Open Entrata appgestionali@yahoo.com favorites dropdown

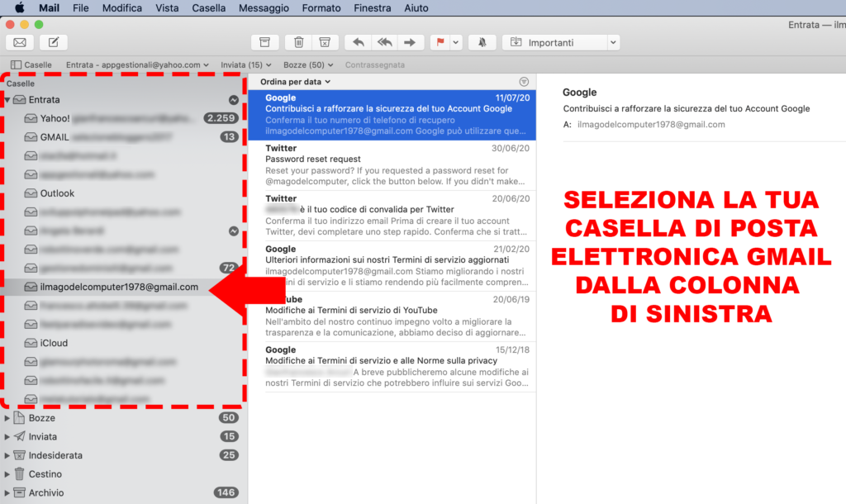(137, 64)
